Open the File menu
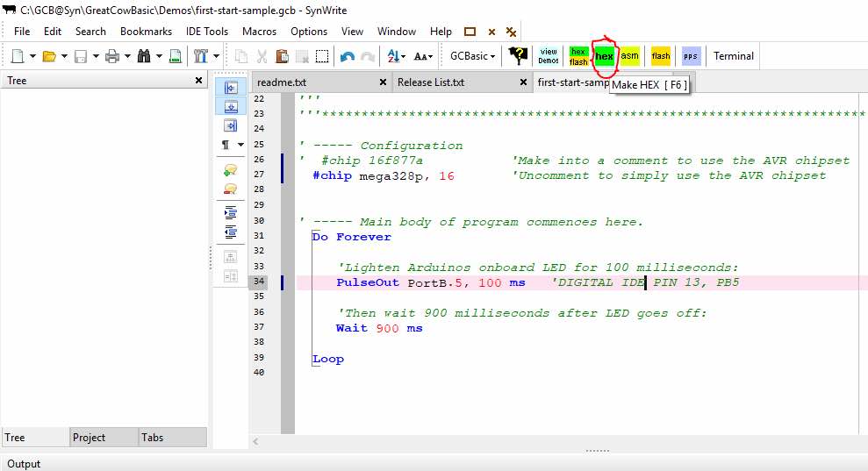Viewport: 868px width, 471px height. [22, 32]
